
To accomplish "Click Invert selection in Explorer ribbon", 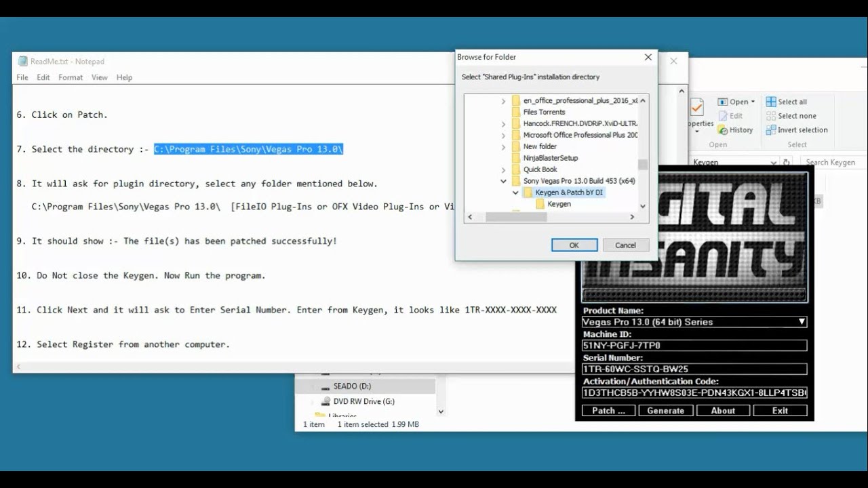I will tap(797, 130).
